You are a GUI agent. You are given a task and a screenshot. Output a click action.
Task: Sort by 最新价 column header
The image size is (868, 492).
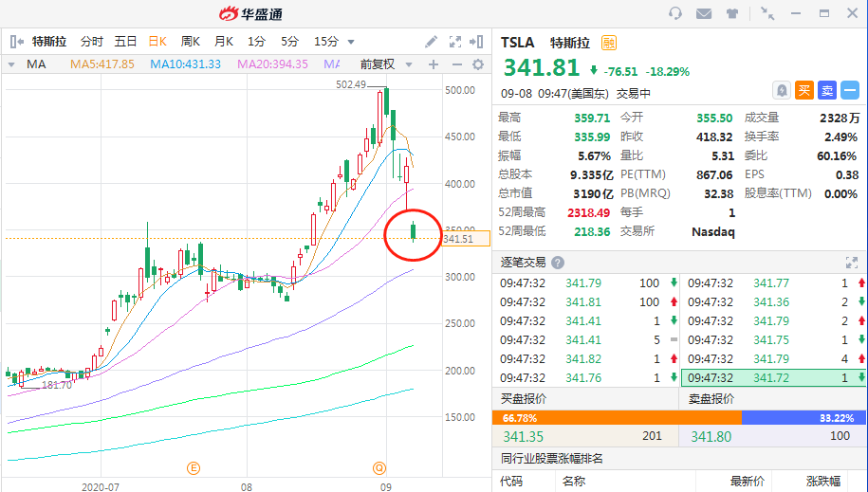tap(747, 482)
